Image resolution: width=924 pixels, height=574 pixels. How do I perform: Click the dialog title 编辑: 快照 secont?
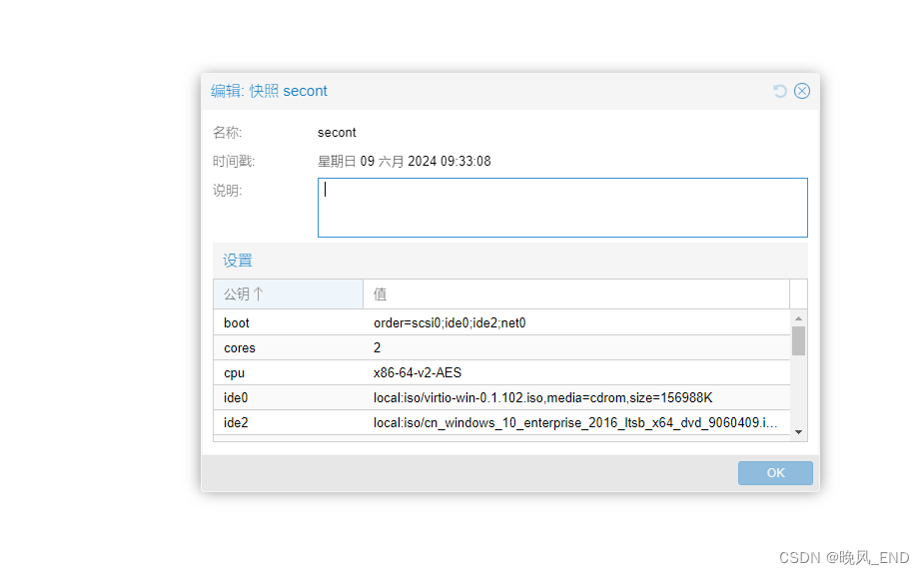point(269,91)
